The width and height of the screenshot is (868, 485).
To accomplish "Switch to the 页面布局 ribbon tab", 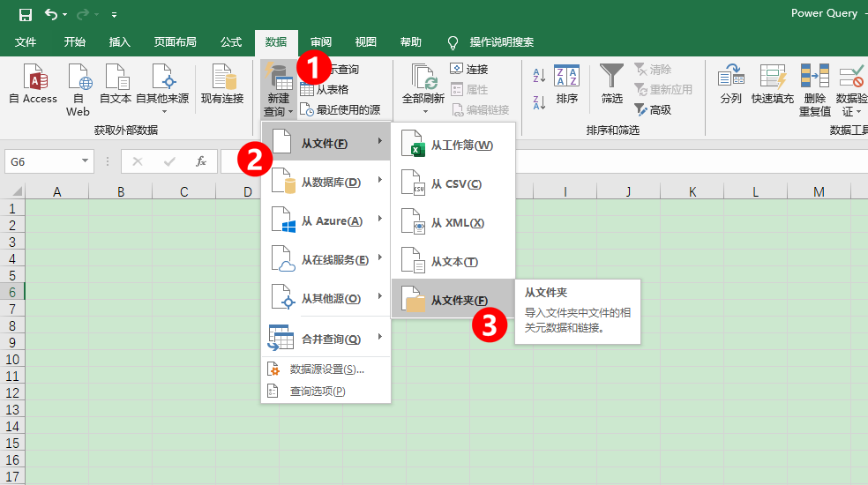I will click(x=175, y=42).
